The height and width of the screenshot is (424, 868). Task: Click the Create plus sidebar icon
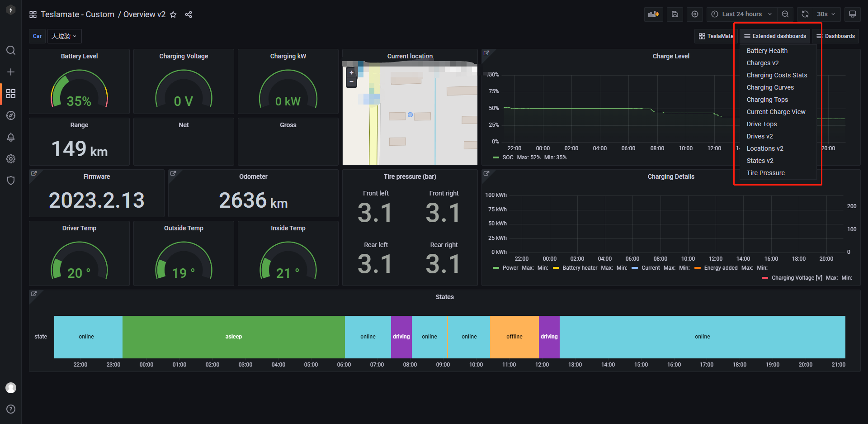(x=11, y=72)
